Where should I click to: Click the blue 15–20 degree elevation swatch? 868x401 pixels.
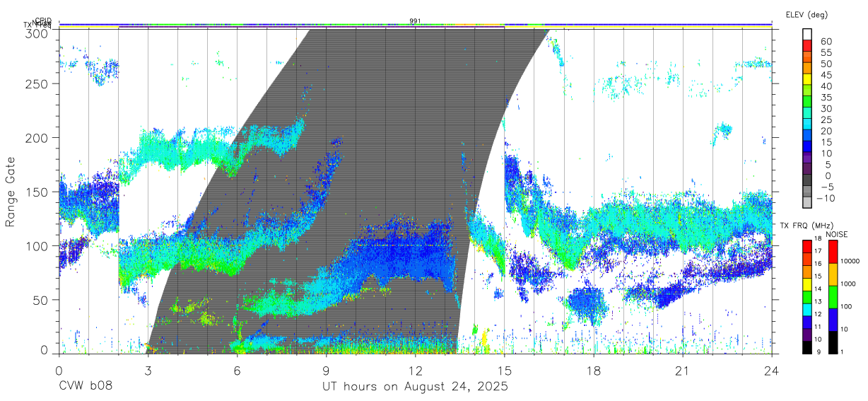[807, 136]
